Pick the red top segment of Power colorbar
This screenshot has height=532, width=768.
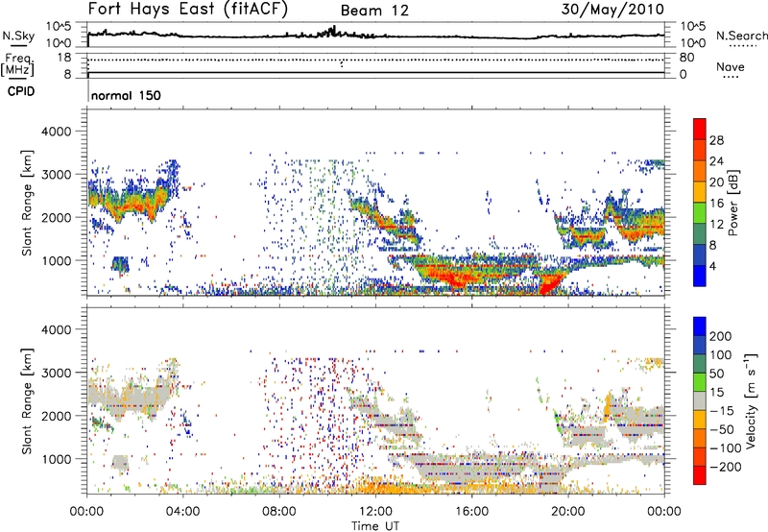point(700,130)
